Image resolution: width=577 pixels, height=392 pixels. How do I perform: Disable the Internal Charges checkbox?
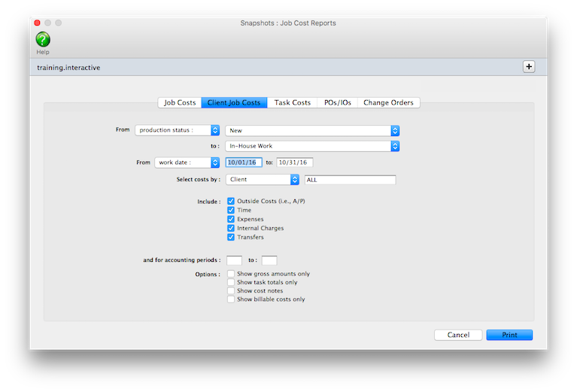[x=231, y=228]
